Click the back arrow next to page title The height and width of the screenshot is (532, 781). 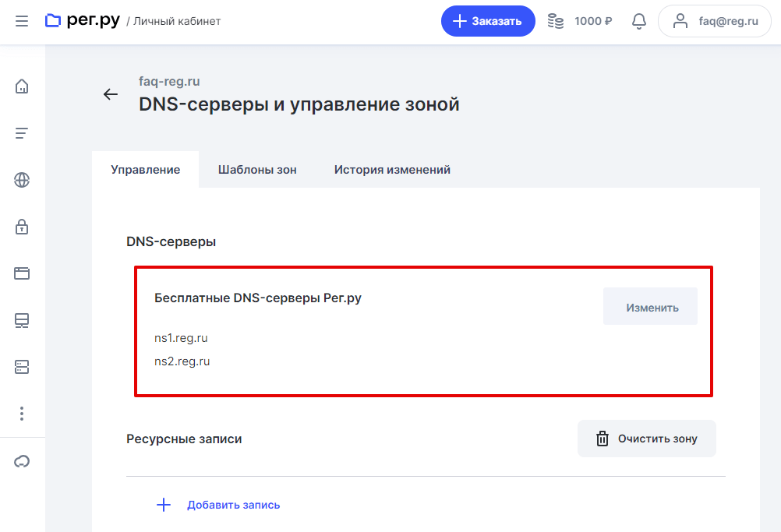coord(111,94)
